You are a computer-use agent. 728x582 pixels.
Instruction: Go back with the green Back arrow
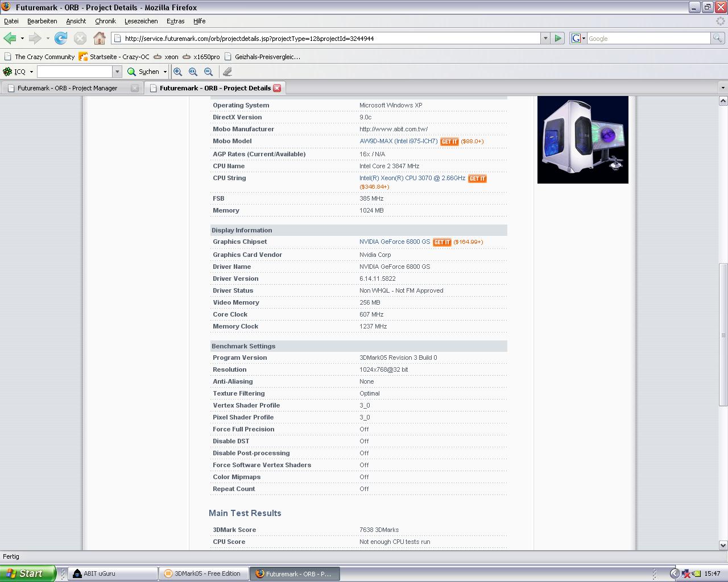pyautogui.click(x=10, y=38)
